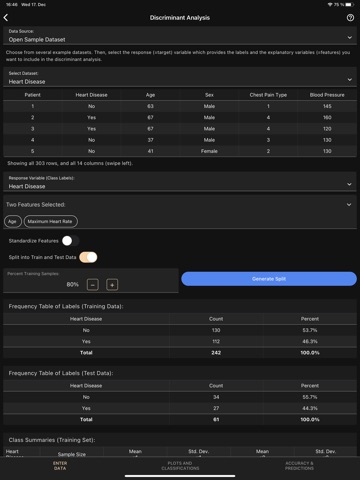Click the Patient column header
Screen dimensions: 360x480
tap(32, 95)
